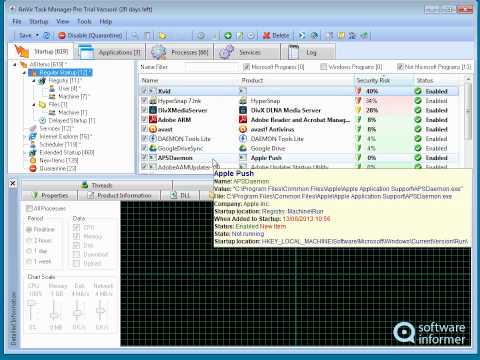This screenshot has width=480, height=360.
Task: Click the yellow folder toolbar icon
Action: point(163,35)
